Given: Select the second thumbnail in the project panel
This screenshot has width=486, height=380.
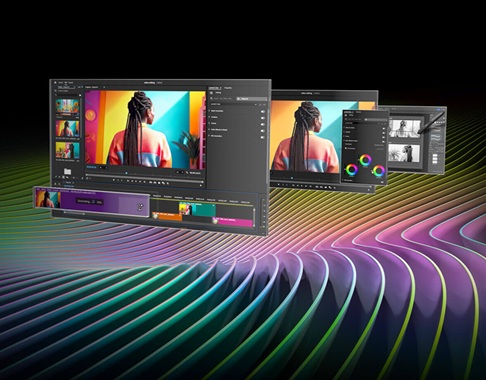Looking at the screenshot, I should pos(67,128).
